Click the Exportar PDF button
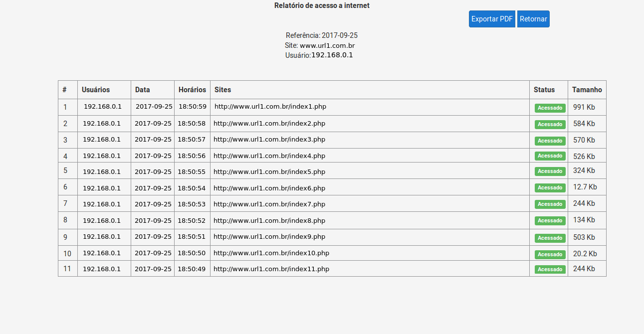 coord(492,19)
